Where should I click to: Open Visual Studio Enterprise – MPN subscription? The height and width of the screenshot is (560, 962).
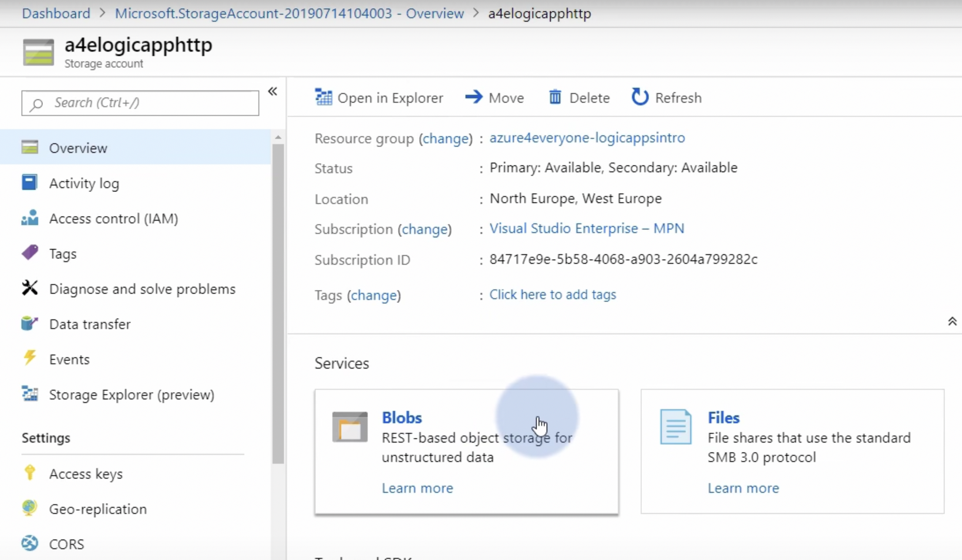(x=587, y=228)
